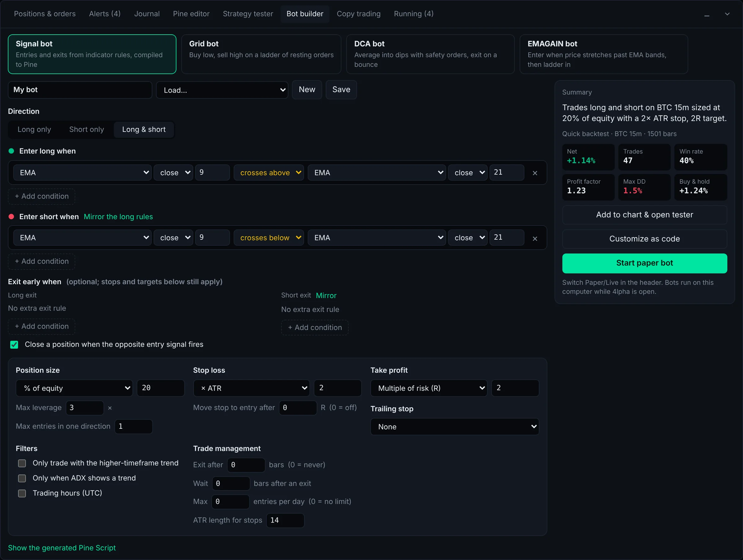
Task: Add condition under Enter short when
Action: [x=42, y=261]
